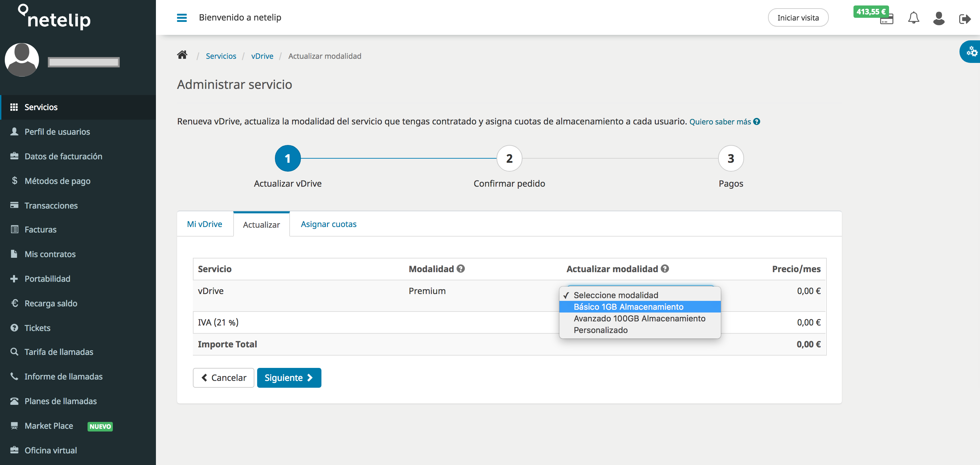Image resolution: width=980 pixels, height=465 pixels.
Task: Choose Seleccione modalidad option
Action: click(640, 295)
